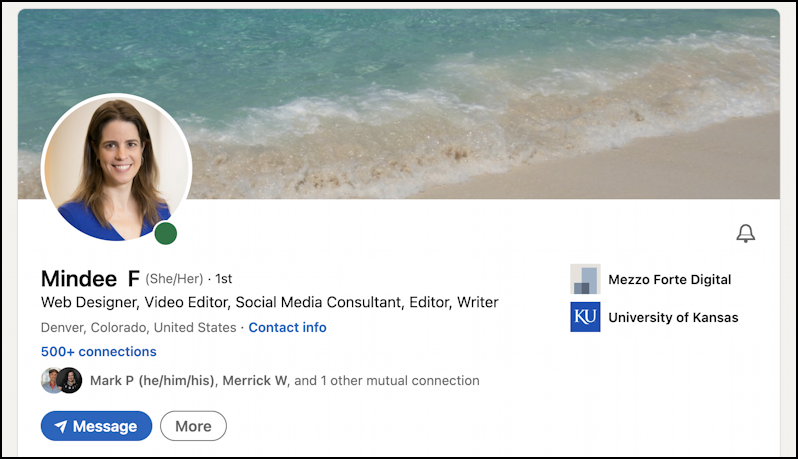
Task: Open the Contact info link
Action: click(x=288, y=327)
